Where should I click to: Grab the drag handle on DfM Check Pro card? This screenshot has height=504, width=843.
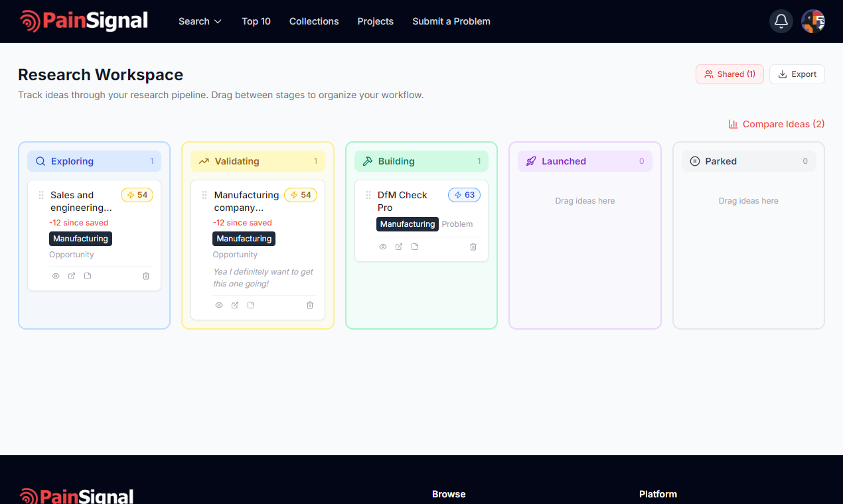368,195
